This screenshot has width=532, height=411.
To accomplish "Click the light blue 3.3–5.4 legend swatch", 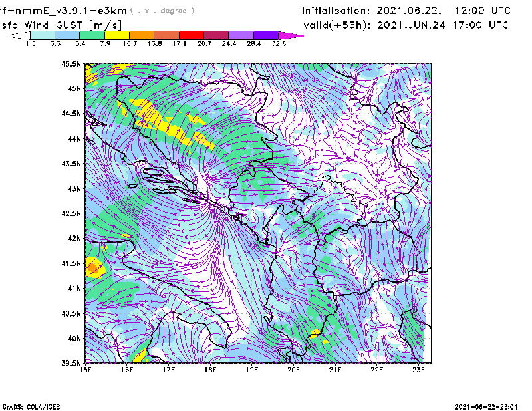I will click(x=67, y=35).
